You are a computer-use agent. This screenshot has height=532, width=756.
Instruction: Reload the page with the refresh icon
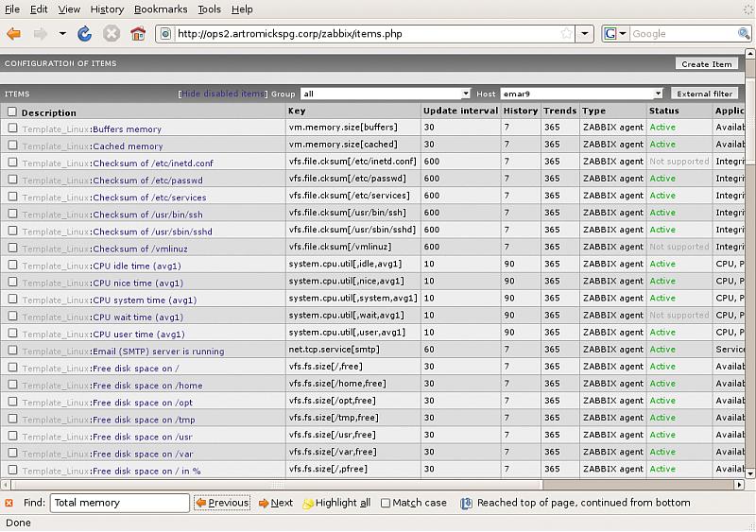(x=85, y=34)
